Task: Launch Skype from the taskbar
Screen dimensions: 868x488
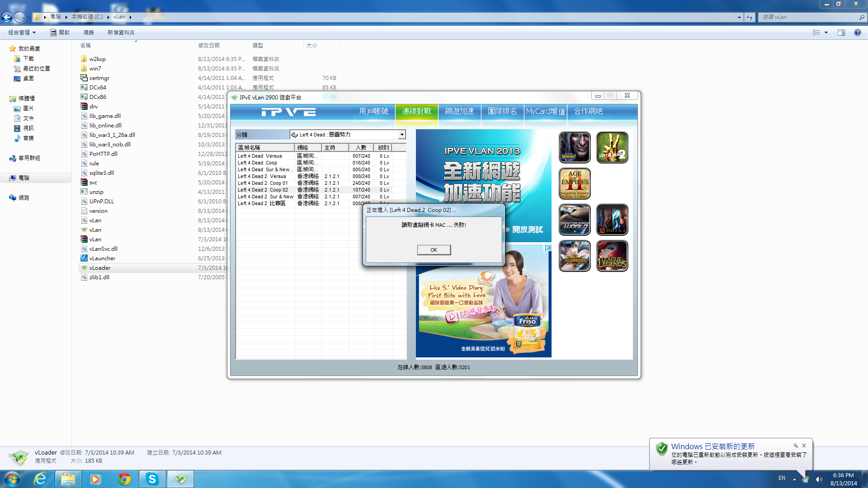Action: tap(152, 479)
